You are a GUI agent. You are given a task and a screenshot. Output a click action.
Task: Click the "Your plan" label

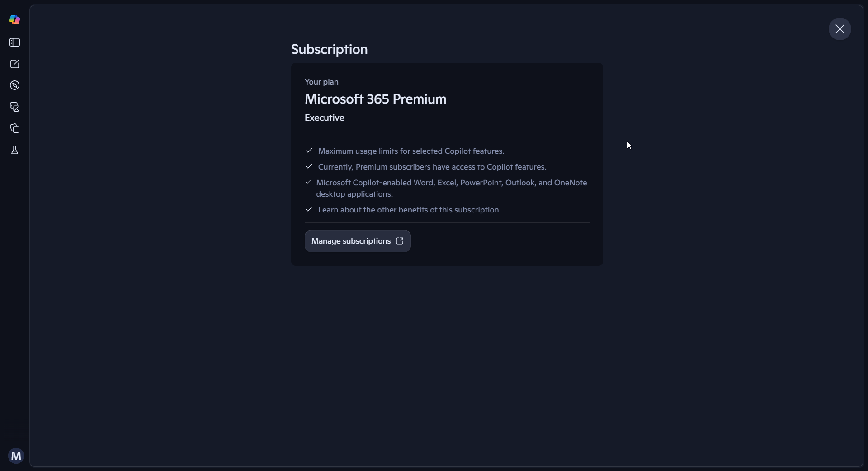click(x=321, y=82)
